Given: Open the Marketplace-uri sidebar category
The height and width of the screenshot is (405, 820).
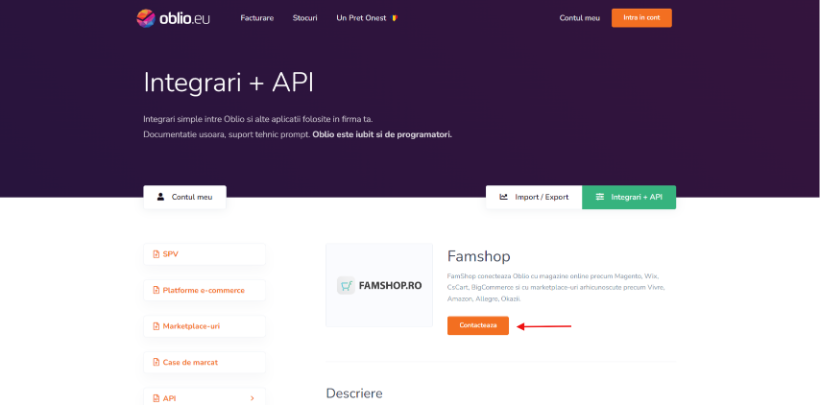Looking at the screenshot, I should click(x=204, y=327).
